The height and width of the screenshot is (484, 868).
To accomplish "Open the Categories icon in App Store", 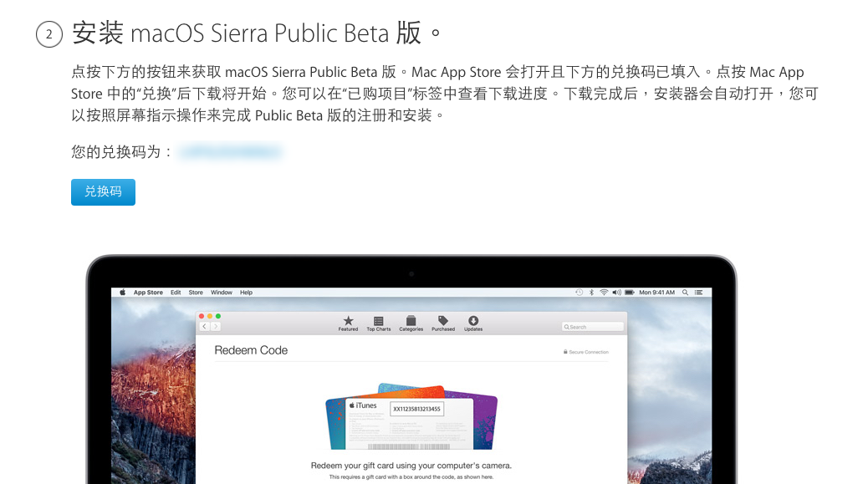I will [x=411, y=323].
